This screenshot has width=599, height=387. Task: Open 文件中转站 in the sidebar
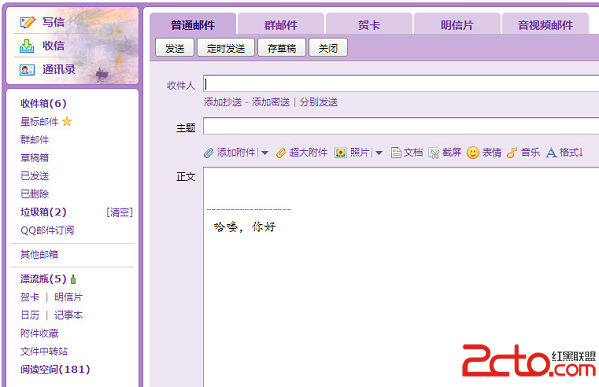pyautogui.click(x=44, y=351)
